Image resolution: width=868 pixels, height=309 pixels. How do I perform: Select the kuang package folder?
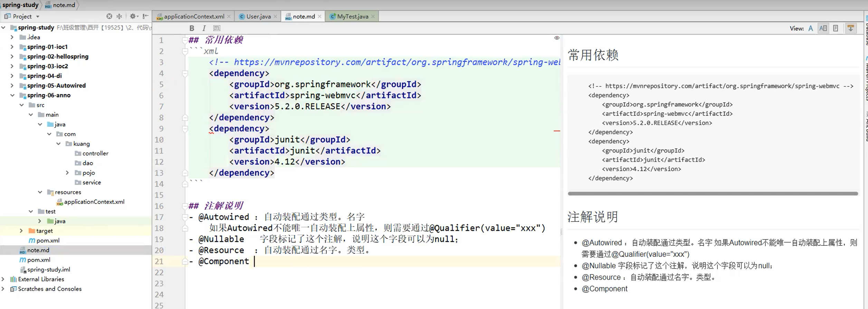pos(78,143)
